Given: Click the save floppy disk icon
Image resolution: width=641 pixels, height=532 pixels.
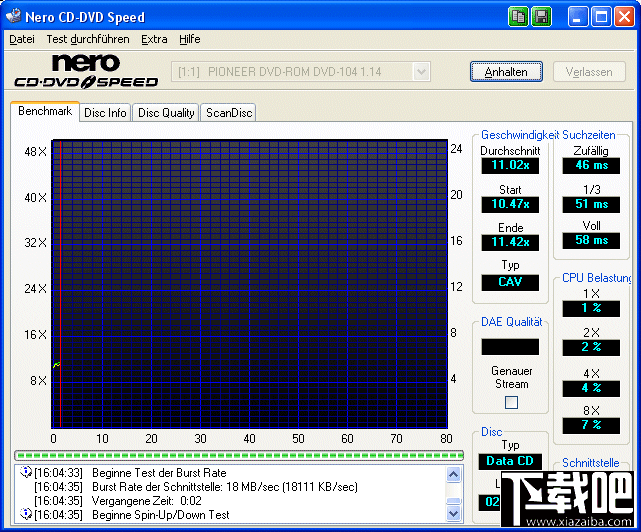Looking at the screenshot, I should click(x=541, y=17).
